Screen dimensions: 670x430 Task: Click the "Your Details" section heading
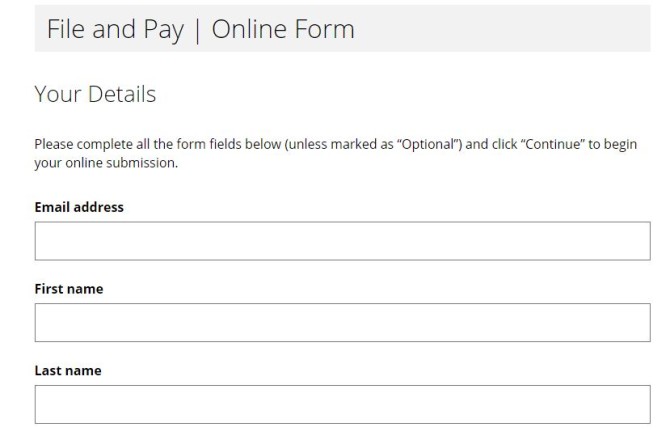pos(95,95)
